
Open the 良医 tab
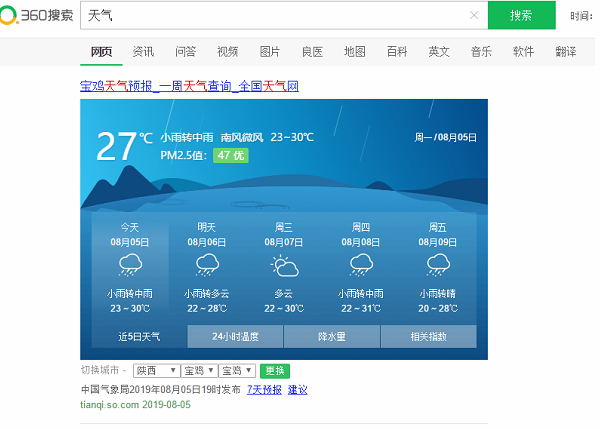point(312,51)
